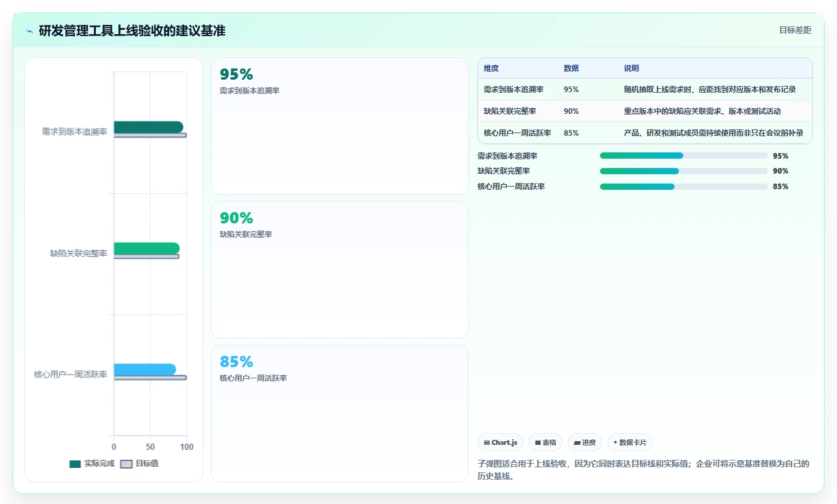Click the 85% value beside the progress bar
Viewport: 837px width, 504px height.
coord(780,187)
